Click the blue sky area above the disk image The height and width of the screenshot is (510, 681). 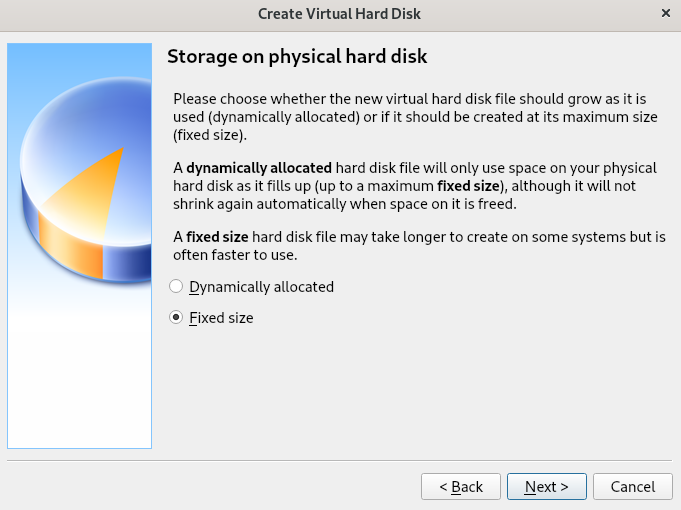79,59
